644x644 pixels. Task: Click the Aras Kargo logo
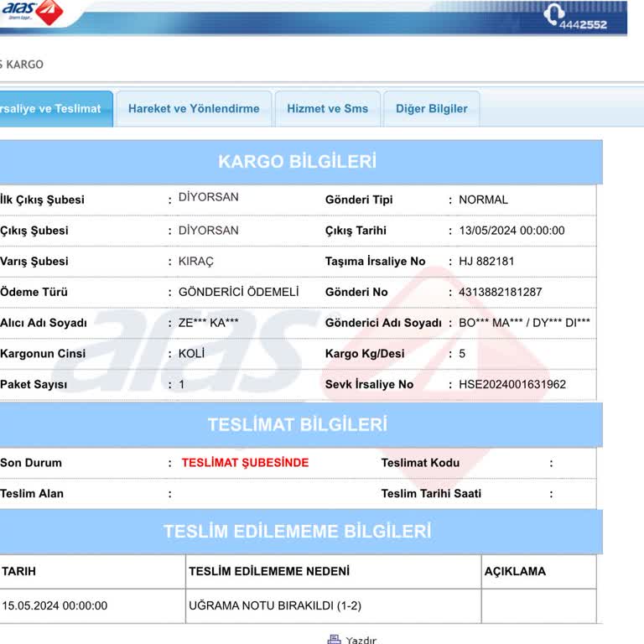click(33, 12)
